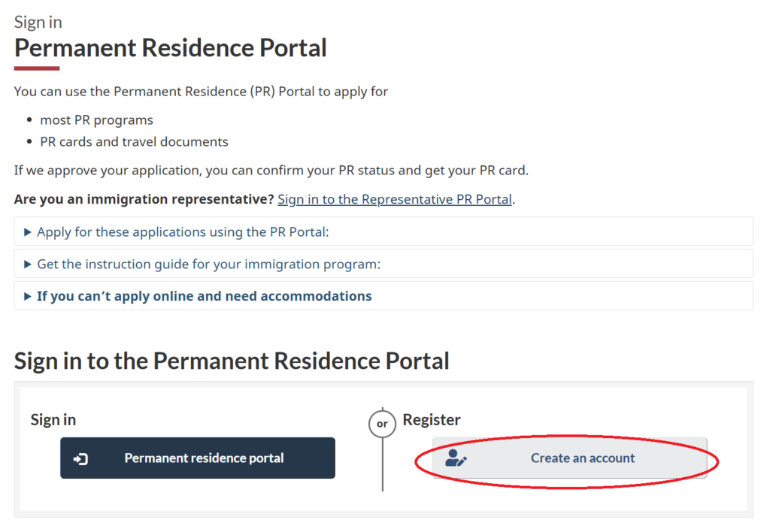Click the bold "Are you an immigration representative?" text

click(144, 200)
